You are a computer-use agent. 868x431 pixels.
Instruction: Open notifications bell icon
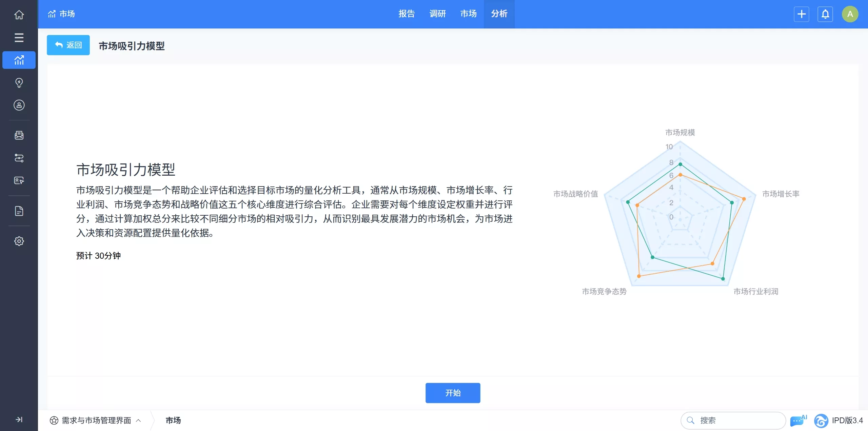click(x=825, y=14)
